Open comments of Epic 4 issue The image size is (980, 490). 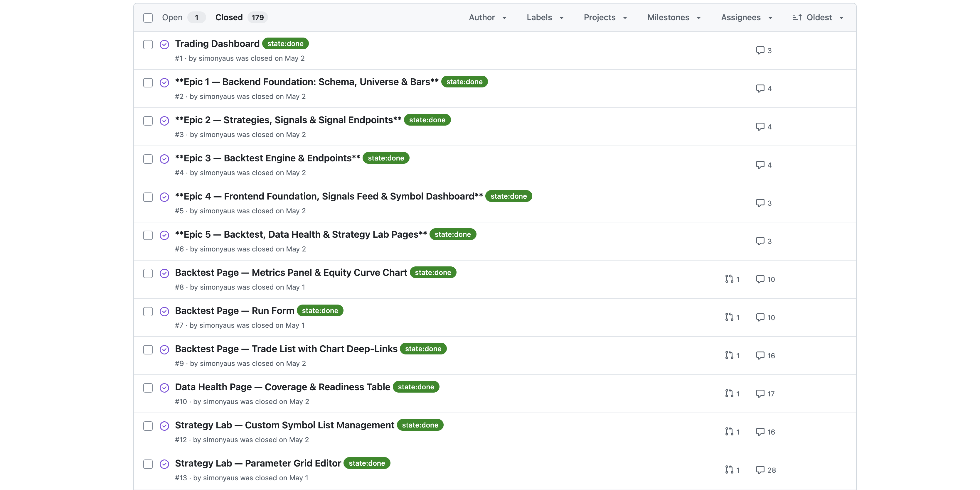[x=764, y=203]
